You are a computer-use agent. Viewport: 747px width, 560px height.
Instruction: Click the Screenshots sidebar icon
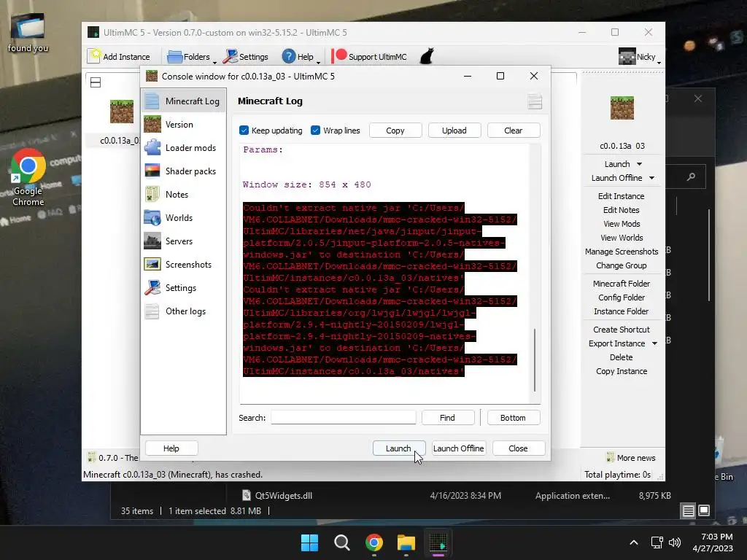(x=152, y=264)
